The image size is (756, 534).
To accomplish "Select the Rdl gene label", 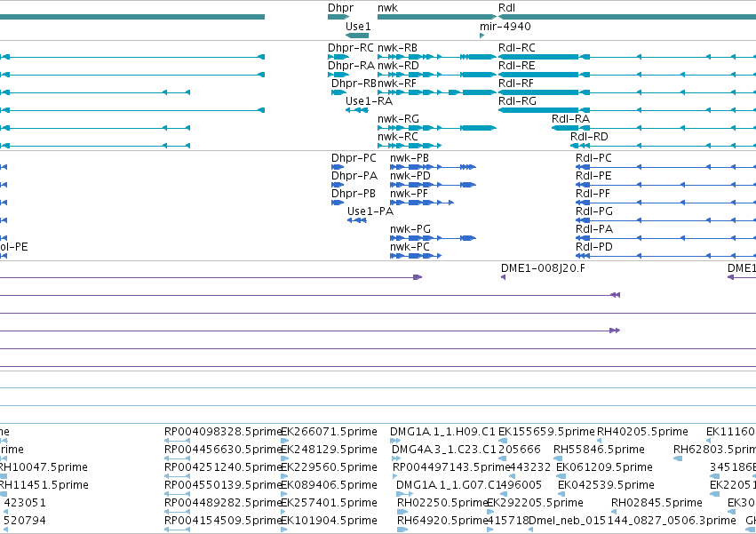I will tap(506, 8).
